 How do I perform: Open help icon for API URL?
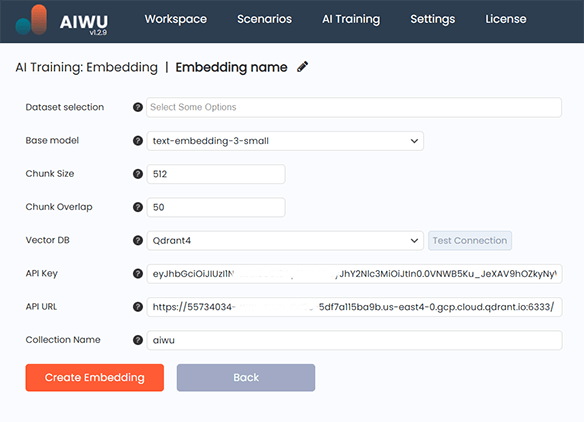coord(138,307)
